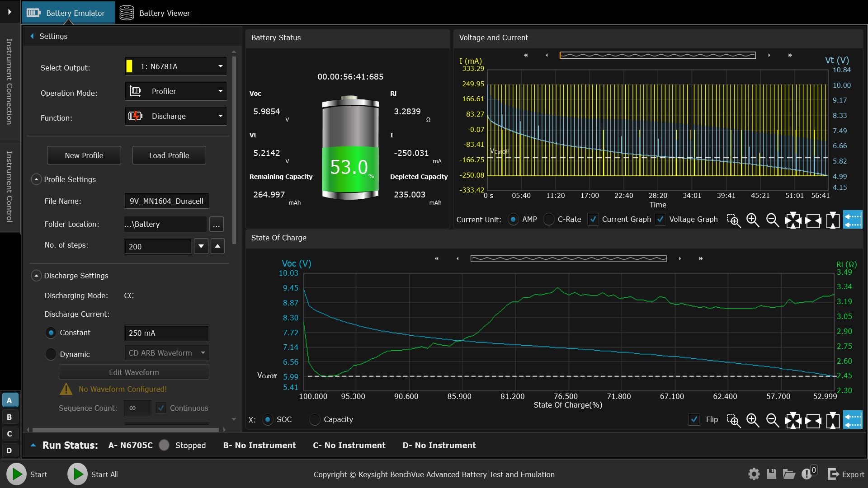Click the Discharge Current 250 mA field

click(x=166, y=333)
